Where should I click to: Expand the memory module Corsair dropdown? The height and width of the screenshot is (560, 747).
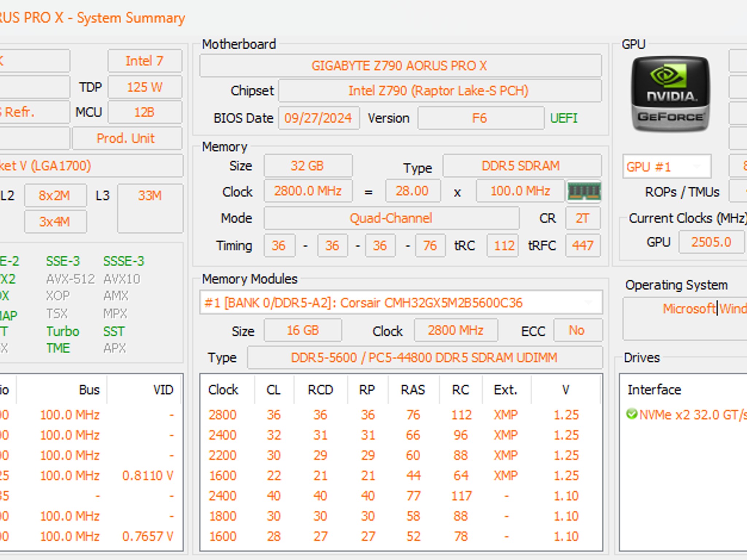(x=400, y=303)
